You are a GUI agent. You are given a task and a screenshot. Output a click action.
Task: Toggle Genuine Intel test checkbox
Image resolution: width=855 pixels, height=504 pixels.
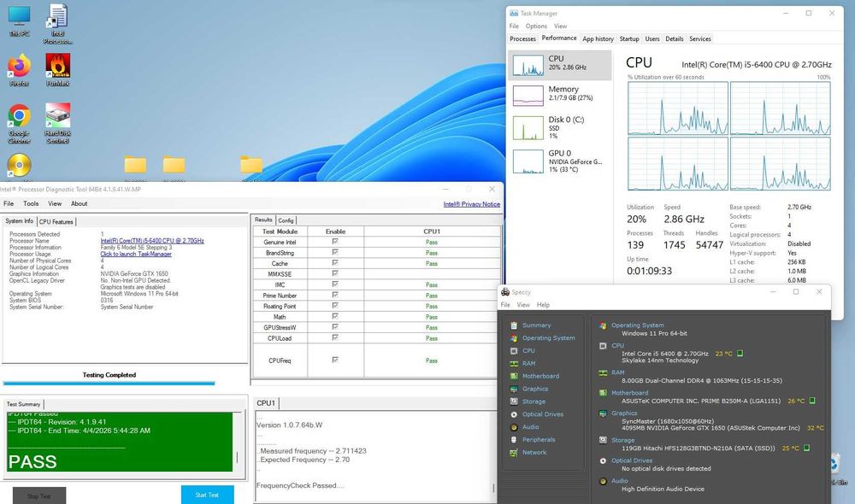(x=335, y=242)
